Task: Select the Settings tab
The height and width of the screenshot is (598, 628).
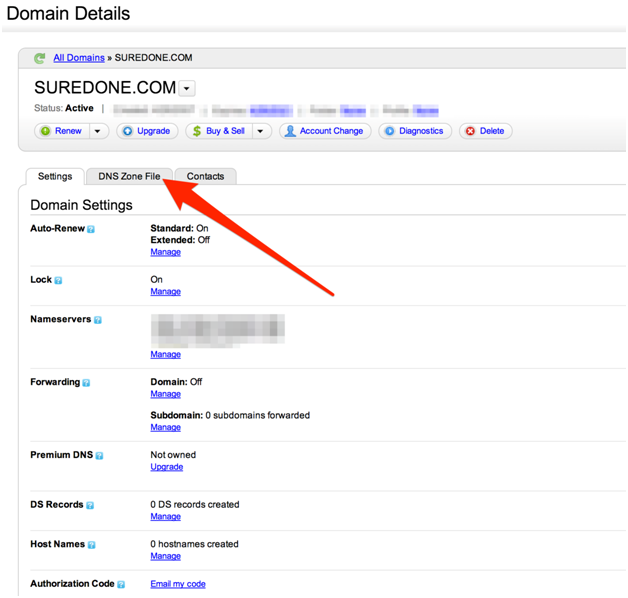Action: coord(55,177)
